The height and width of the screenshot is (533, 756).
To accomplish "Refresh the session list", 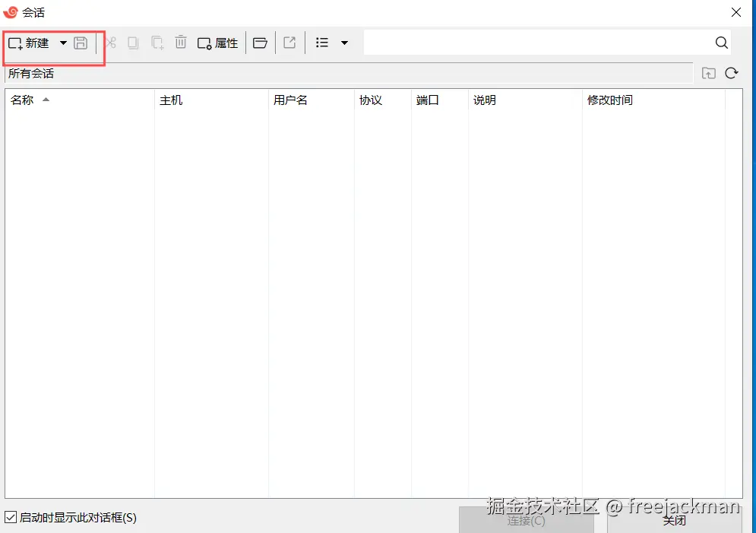I will tap(731, 73).
